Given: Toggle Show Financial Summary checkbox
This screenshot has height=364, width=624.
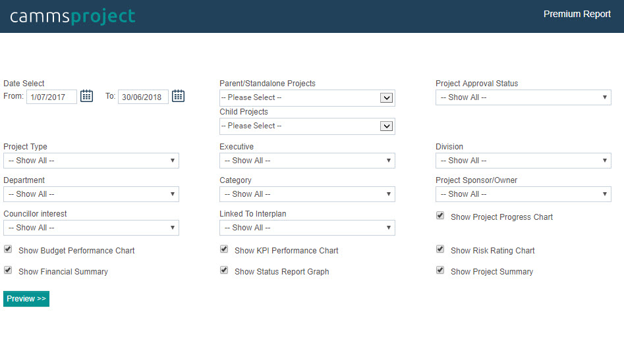Looking at the screenshot, I should click(8, 271).
